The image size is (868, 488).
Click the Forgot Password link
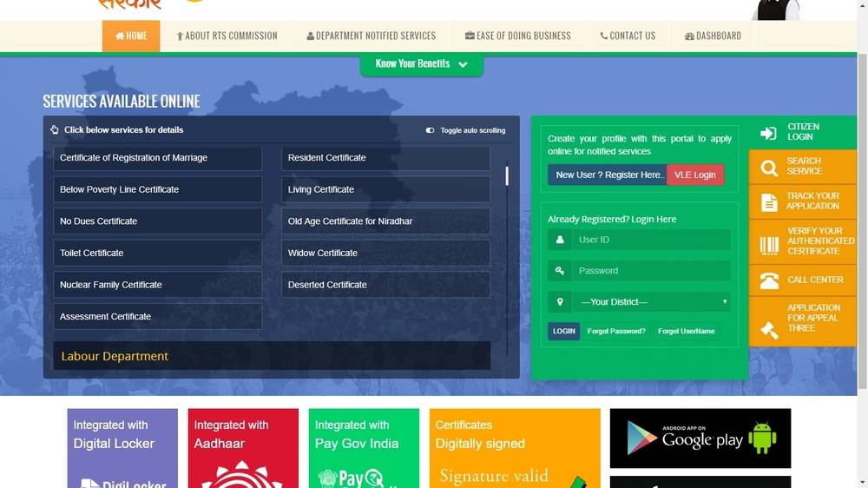(616, 331)
